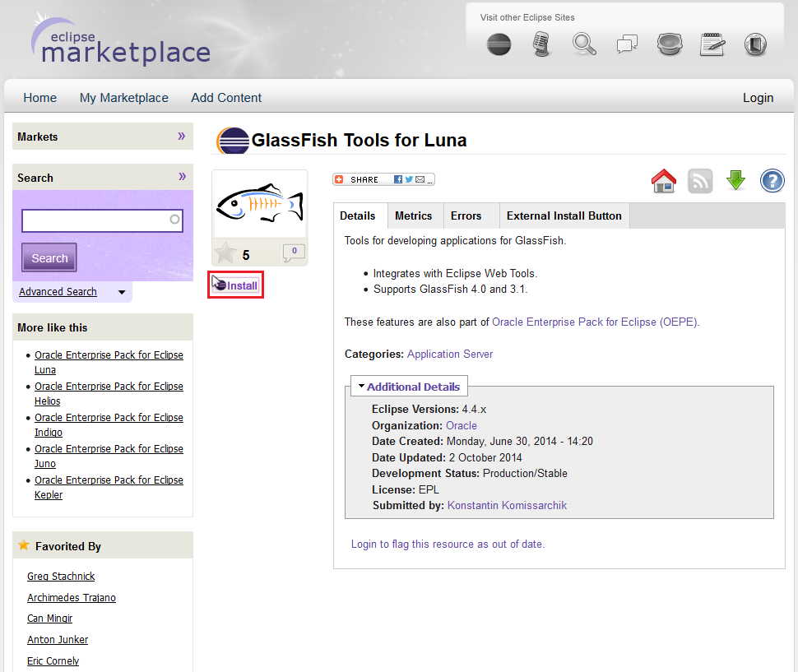Open the blue help question icon

click(772, 181)
